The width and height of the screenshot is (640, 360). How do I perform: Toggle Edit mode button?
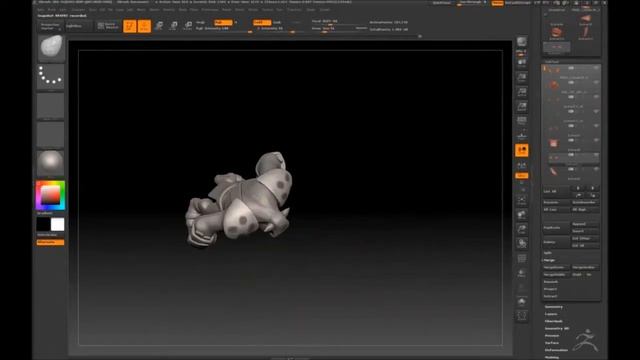[129, 26]
